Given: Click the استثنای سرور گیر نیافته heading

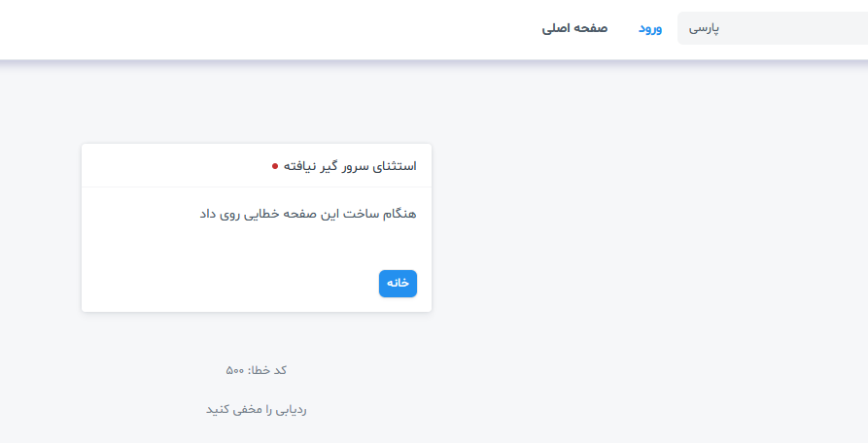Looking at the screenshot, I should pos(350,166).
